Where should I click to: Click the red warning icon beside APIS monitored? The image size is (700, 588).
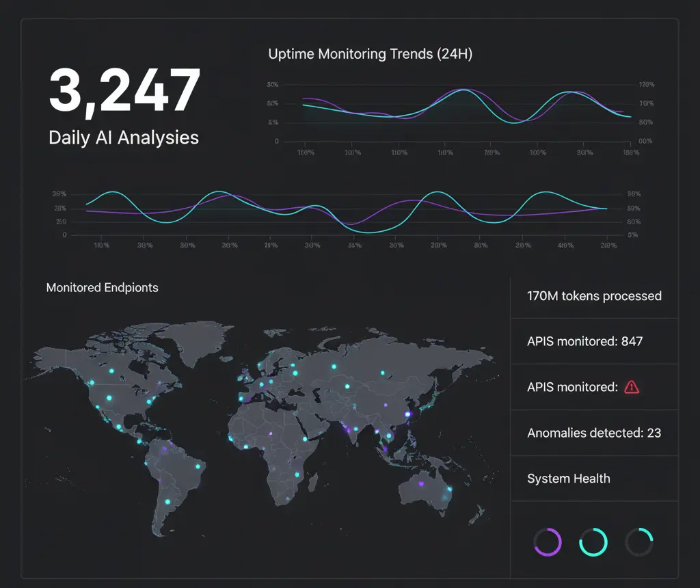click(632, 386)
